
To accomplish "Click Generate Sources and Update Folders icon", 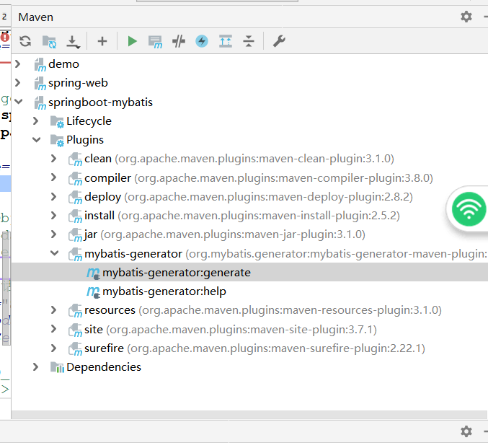I will 49,41.
